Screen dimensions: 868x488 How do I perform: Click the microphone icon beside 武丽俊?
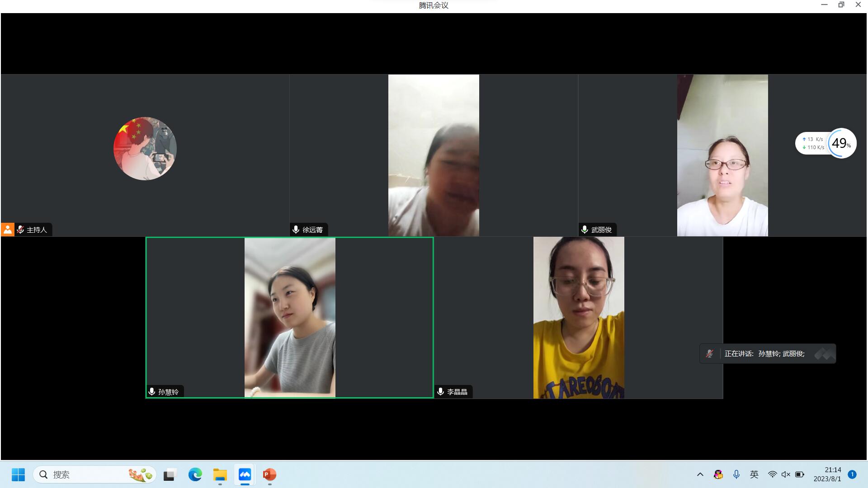point(585,230)
